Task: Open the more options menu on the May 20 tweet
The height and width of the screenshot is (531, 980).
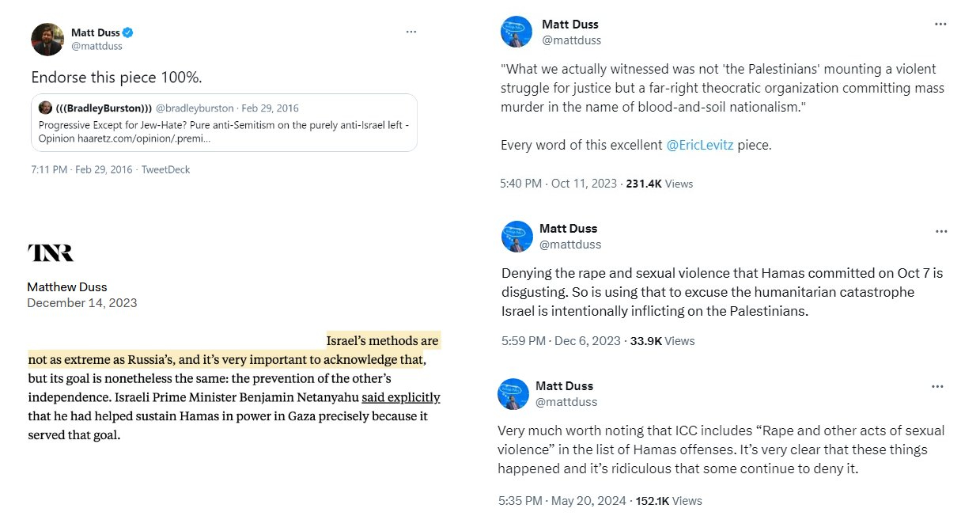Action: point(937,387)
